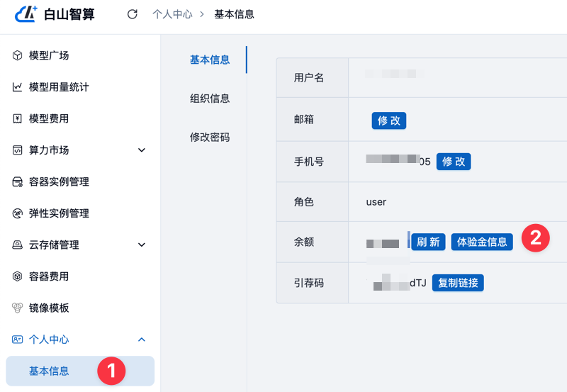Screen dimensions: 567x392
Task: Open the 修改密码 tab
Action: tap(210, 137)
